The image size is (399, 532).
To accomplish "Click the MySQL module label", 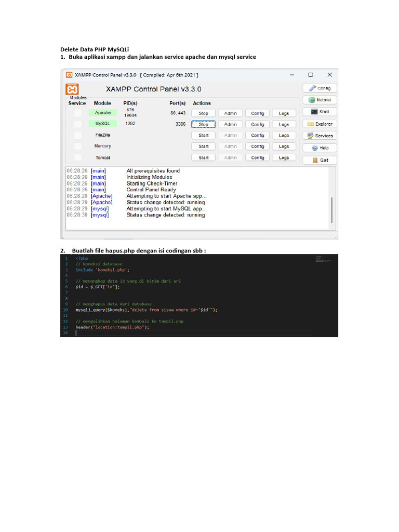I will click(x=102, y=124).
